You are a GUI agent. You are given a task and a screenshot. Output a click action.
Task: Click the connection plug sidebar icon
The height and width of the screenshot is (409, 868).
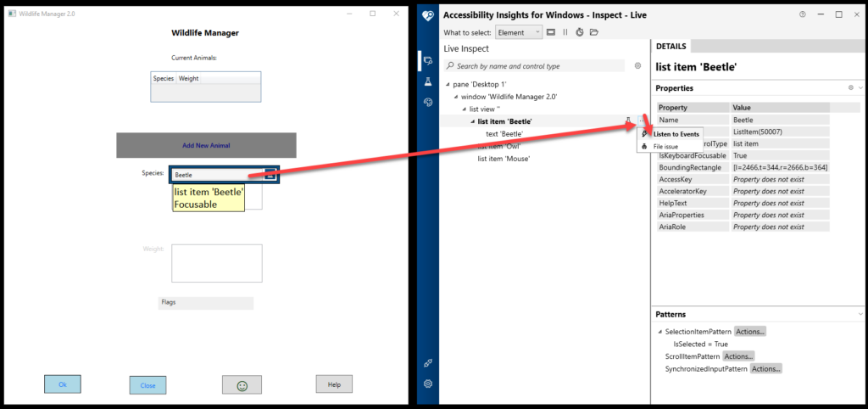pos(427,363)
